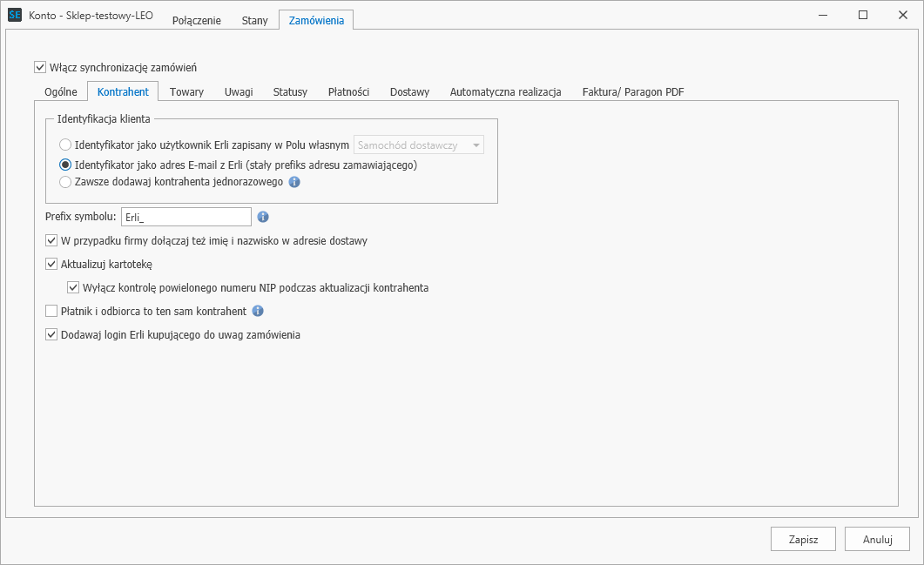
Task: Open the Statusy subtab
Action: point(290,92)
